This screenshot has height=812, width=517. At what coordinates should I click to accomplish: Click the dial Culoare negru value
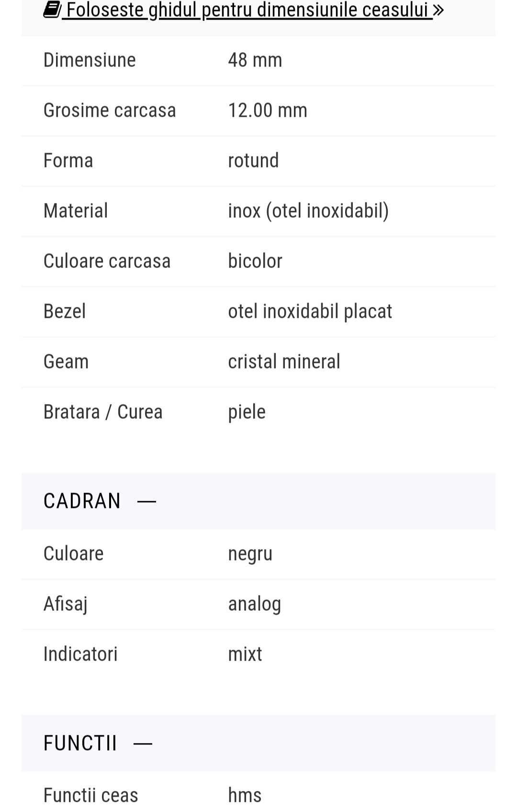pyautogui.click(x=250, y=554)
